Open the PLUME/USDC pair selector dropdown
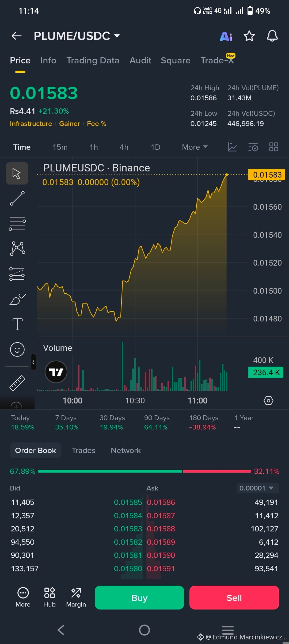289x644 pixels. [x=77, y=36]
